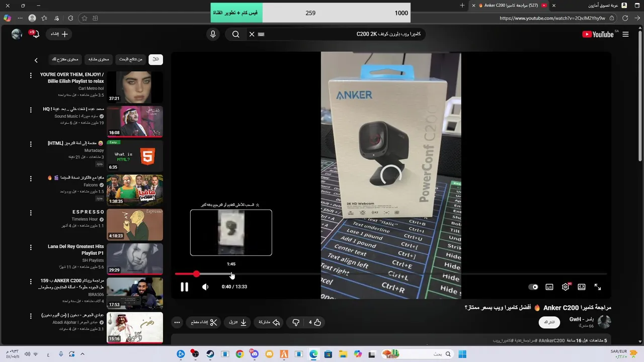The image size is (644, 362).
Task: Open new browser tab with plus
Action: coord(462,6)
